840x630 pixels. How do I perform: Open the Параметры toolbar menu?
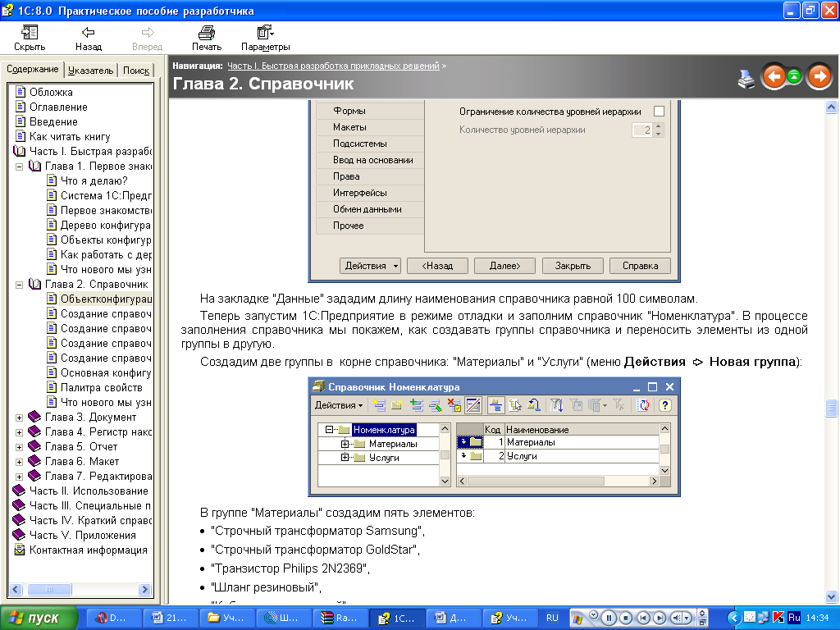265,34
